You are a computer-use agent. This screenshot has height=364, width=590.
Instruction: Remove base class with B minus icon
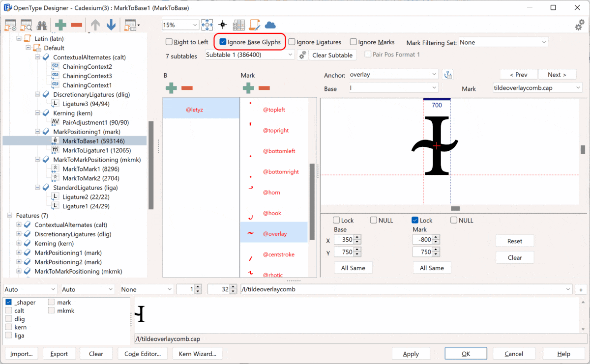[187, 88]
